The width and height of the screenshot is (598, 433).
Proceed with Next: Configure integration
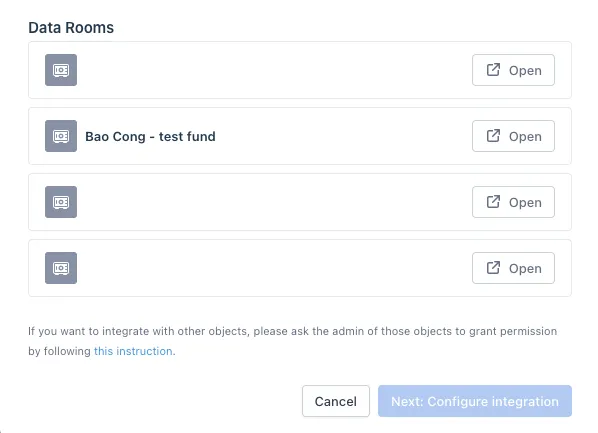coord(475,401)
